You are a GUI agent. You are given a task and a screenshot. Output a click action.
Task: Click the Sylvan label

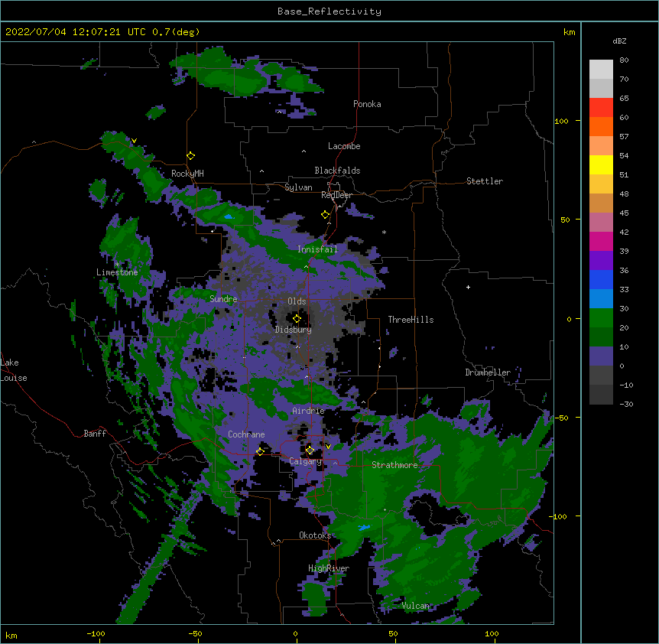[298, 187]
